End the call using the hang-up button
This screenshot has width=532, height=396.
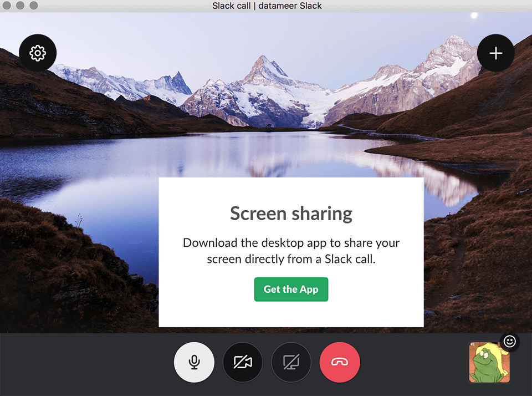click(x=340, y=362)
